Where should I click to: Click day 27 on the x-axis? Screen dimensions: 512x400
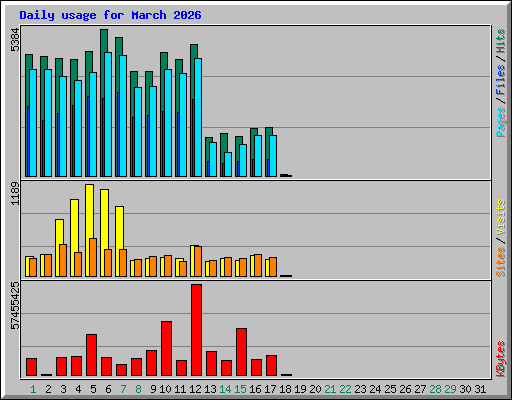pos(420,389)
